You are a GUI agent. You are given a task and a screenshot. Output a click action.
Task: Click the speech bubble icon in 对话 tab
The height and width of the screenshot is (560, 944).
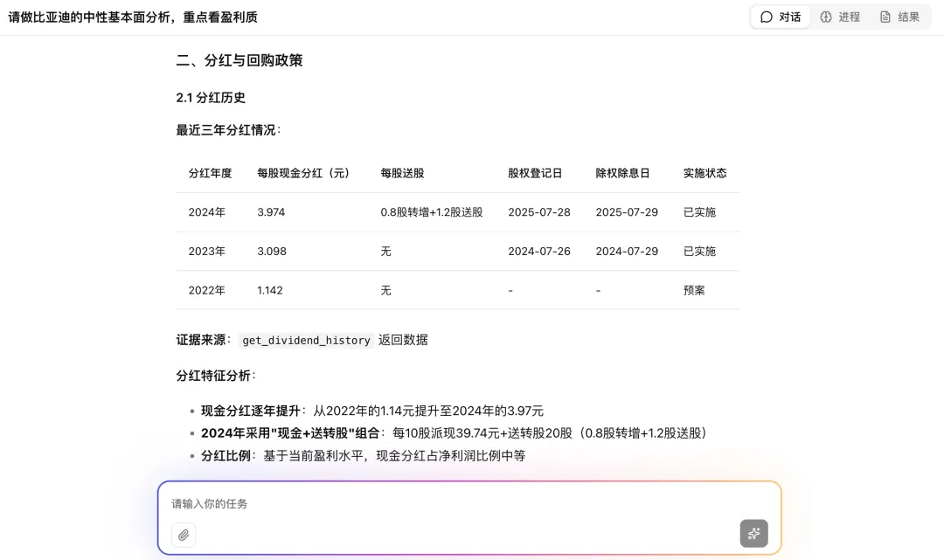(x=767, y=17)
